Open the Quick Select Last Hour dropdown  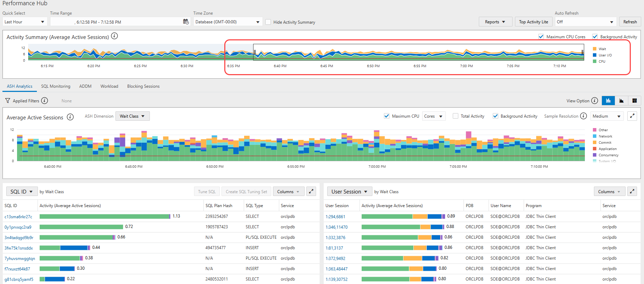click(24, 22)
